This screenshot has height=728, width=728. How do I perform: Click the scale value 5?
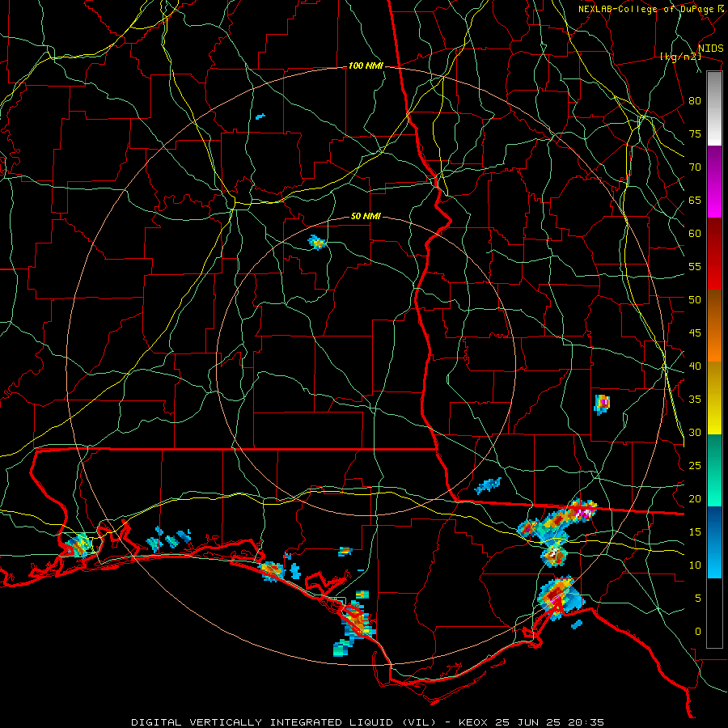click(698, 598)
